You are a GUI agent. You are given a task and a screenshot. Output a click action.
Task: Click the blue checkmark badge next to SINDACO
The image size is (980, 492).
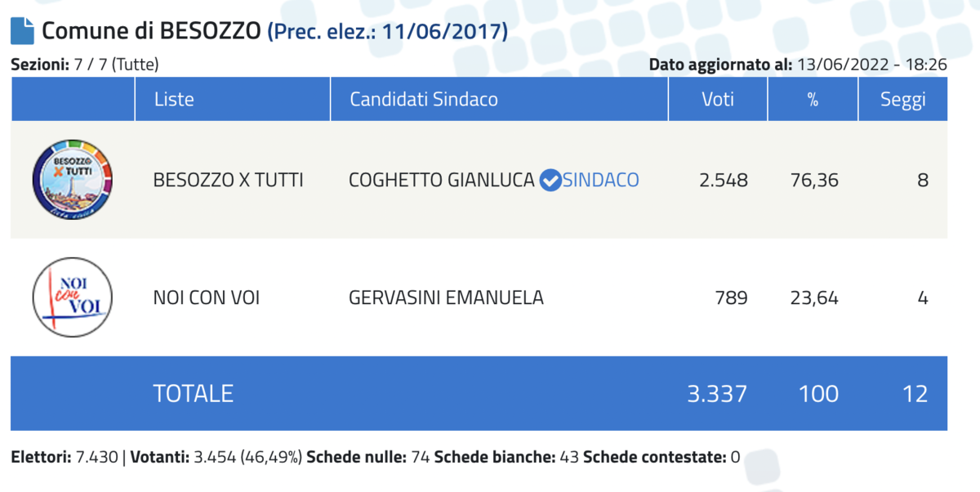(x=551, y=180)
